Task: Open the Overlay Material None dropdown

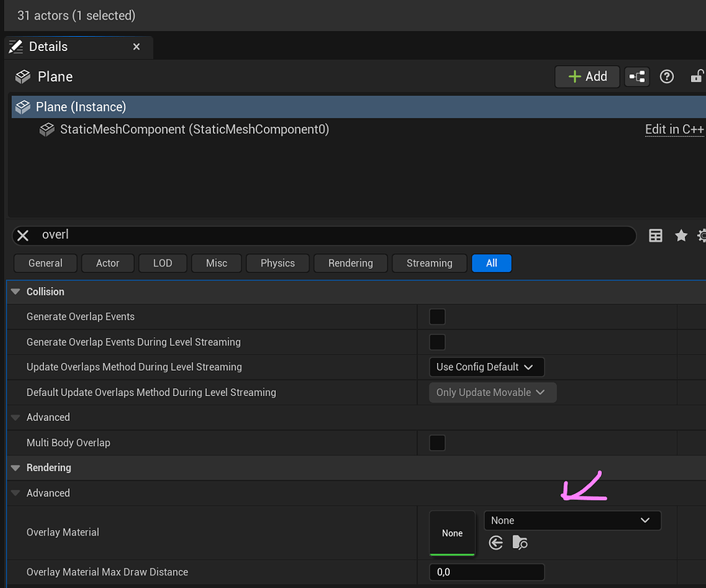Action: click(x=572, y=520)
